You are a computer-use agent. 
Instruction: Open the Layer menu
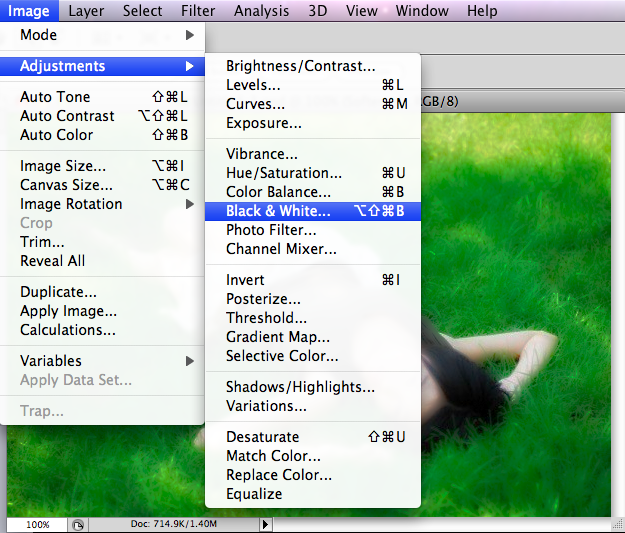point(86,11)
